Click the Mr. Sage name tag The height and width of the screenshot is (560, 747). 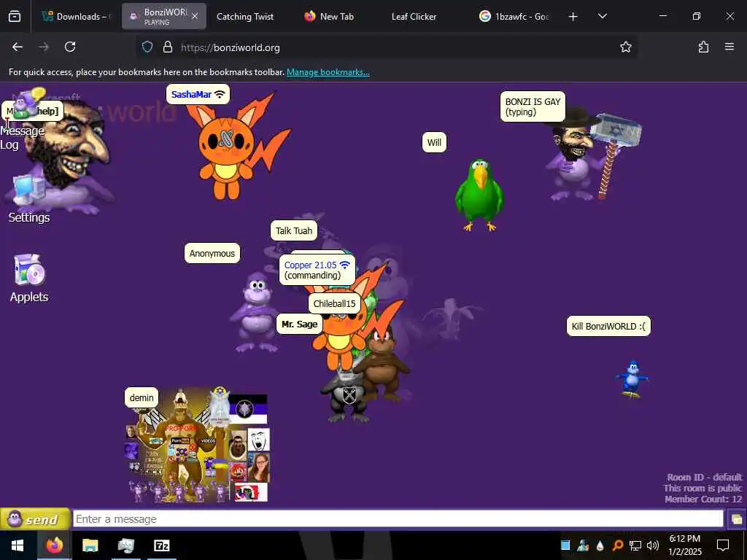pyautogui.click(x=299, y=324)
